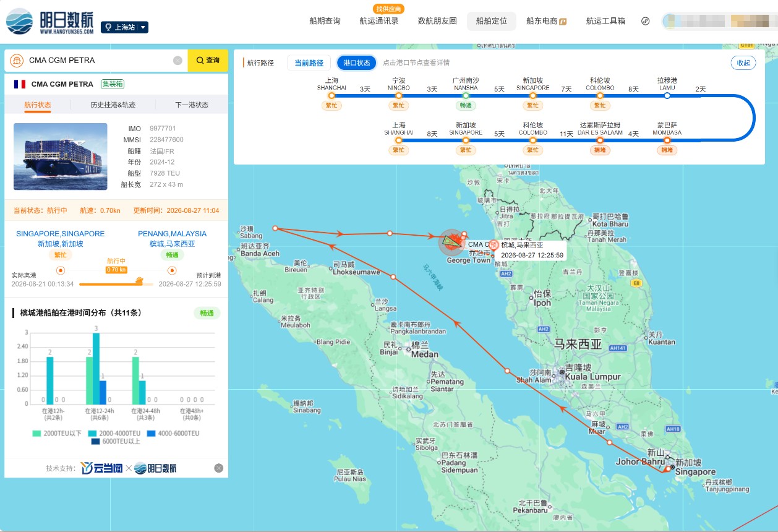Switch to the 历史挂港&轨迹 tab
This screenshot has height=532, width=778.
pos(113,105)
